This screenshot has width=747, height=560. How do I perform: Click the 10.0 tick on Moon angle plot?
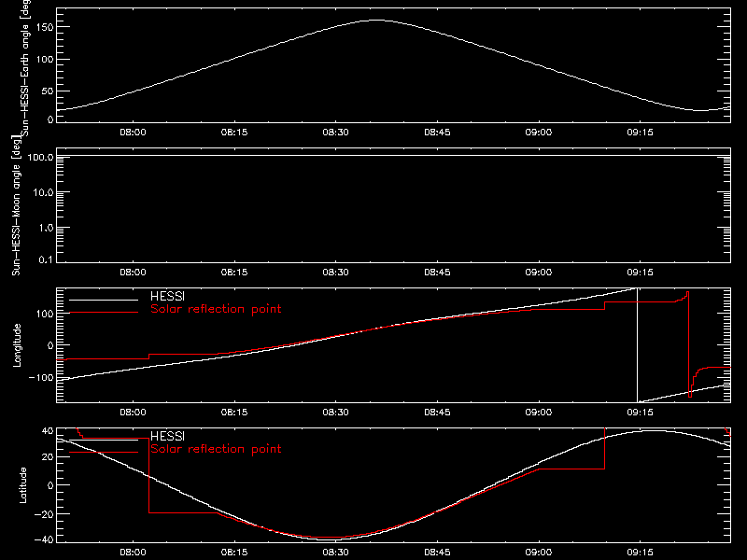[x=43, y=192]
